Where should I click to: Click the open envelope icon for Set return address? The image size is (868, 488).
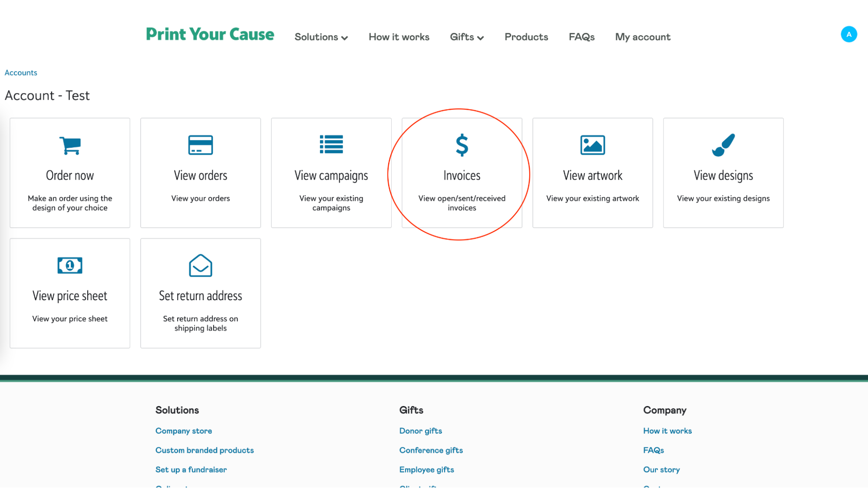201,265
